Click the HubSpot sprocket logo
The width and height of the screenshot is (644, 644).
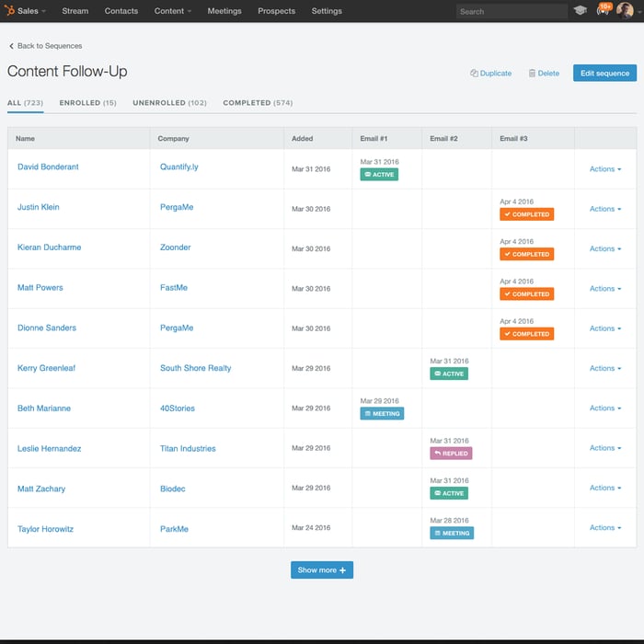point(9,11)
